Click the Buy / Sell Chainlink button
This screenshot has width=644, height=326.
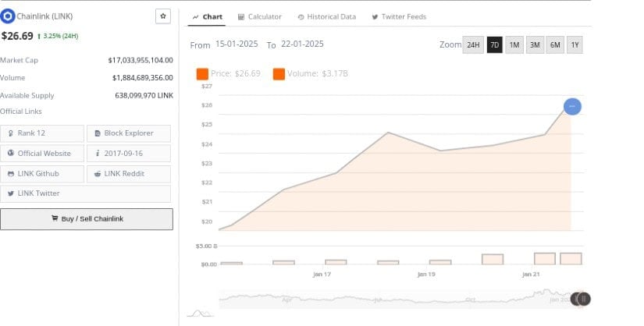coord(87,219)
